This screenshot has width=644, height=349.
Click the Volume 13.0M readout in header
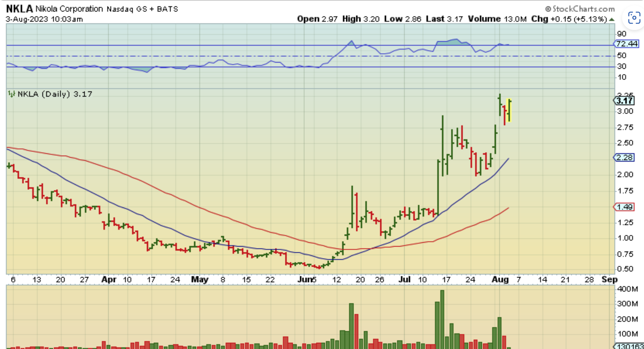click(497, 19)
